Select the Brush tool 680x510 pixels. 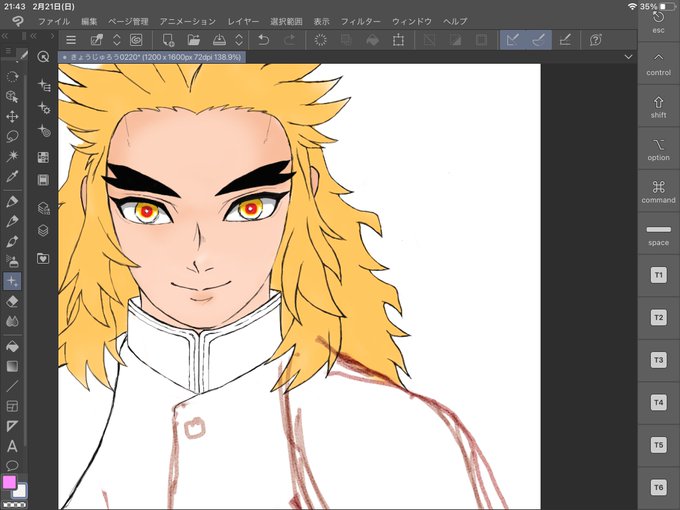click(12, 241)
